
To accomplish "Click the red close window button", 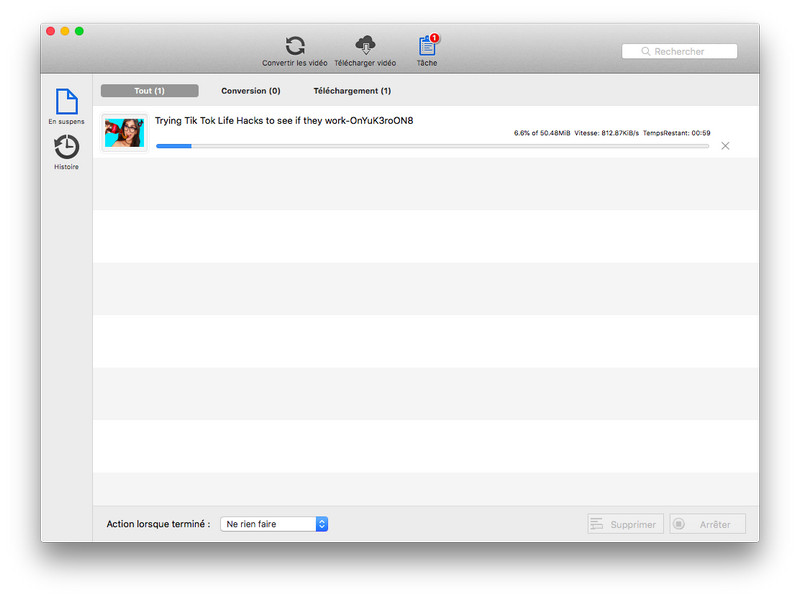I will [x=51, y=31].
